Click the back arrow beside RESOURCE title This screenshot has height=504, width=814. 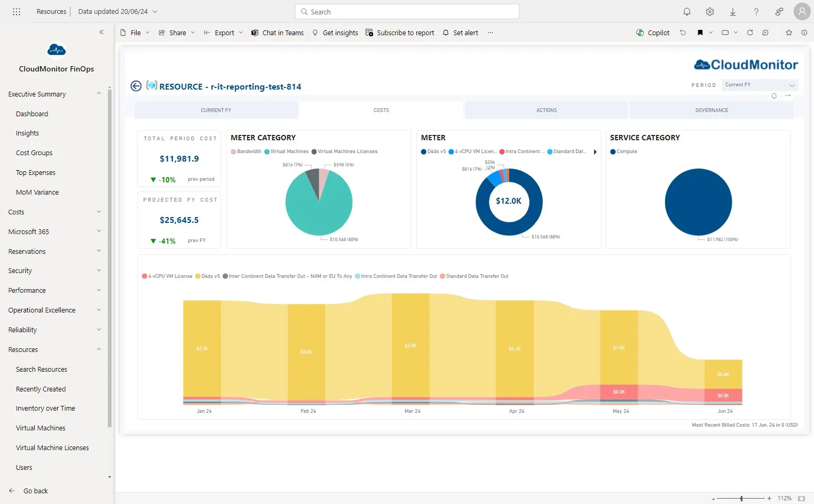(x=136, y=86)
